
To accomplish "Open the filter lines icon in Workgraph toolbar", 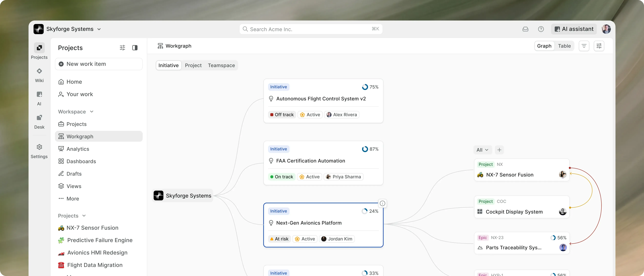I will click(x=584, y=46).
